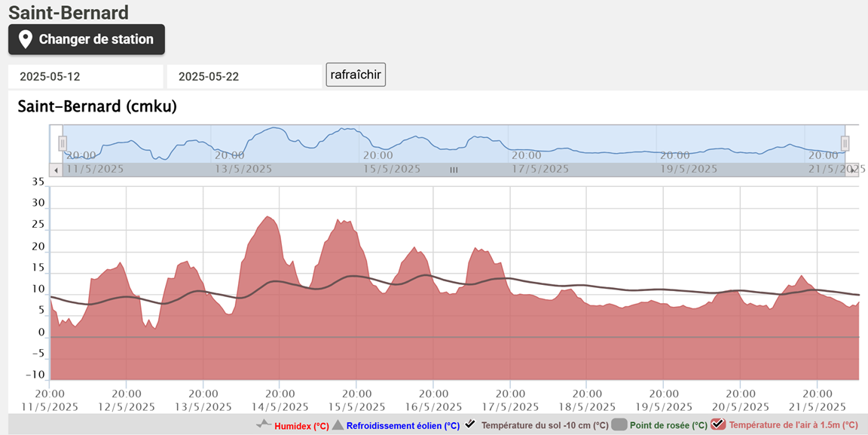Show the Point de rosée (°C) series
The height and width of the screenshot is (435, 868).
tap(669, 425)
